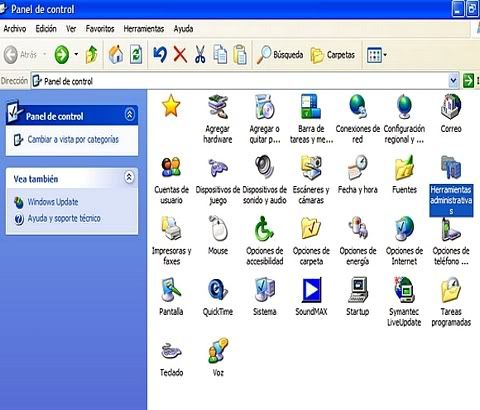Screen dimensions: 480x410
Task: Open Symantec LiveUpdate icon
Action: coord(404,289)
